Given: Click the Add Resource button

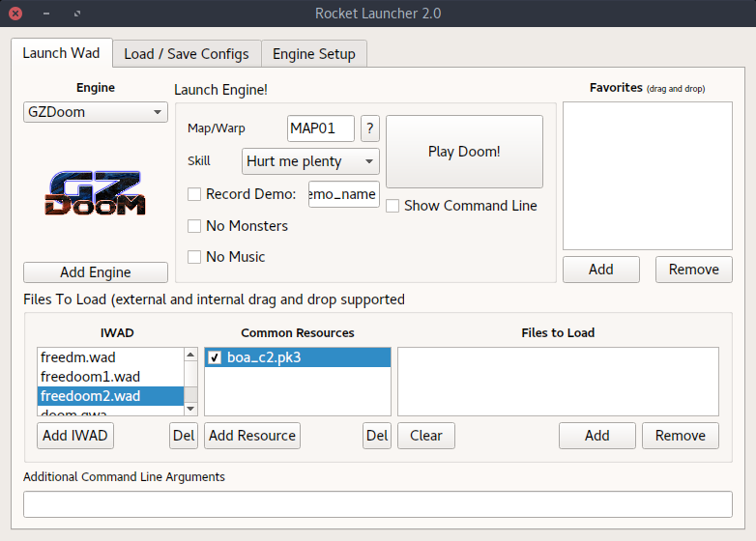Looking at the screenshot, I should click(x=252, y=436).
